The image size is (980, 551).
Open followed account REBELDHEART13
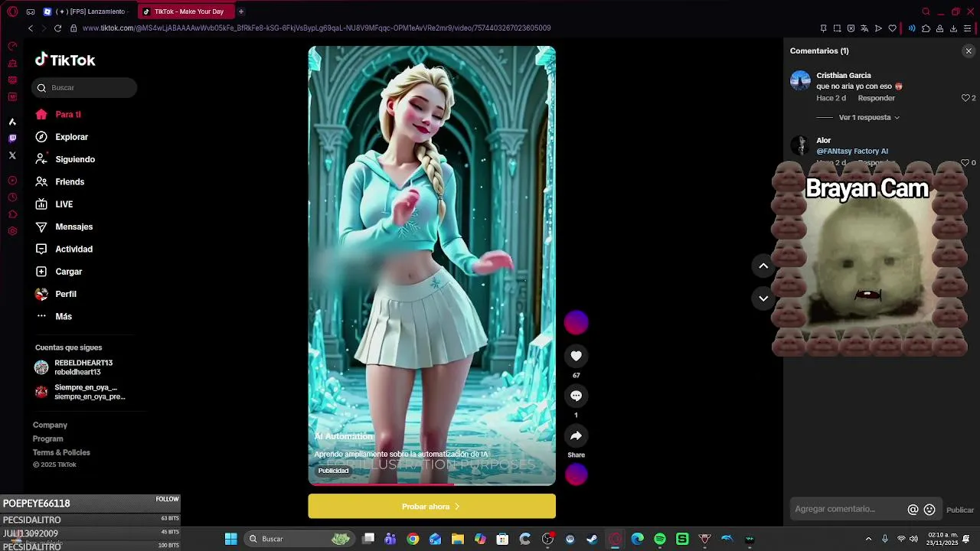coord(73,367)
